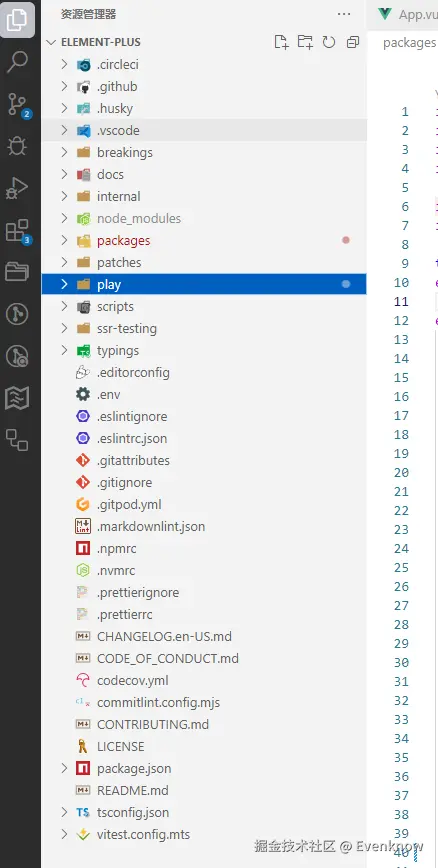This screenshot has width=438, height=868.
Task: Open Extensions view with 3 badge
Action: point(18,231)
